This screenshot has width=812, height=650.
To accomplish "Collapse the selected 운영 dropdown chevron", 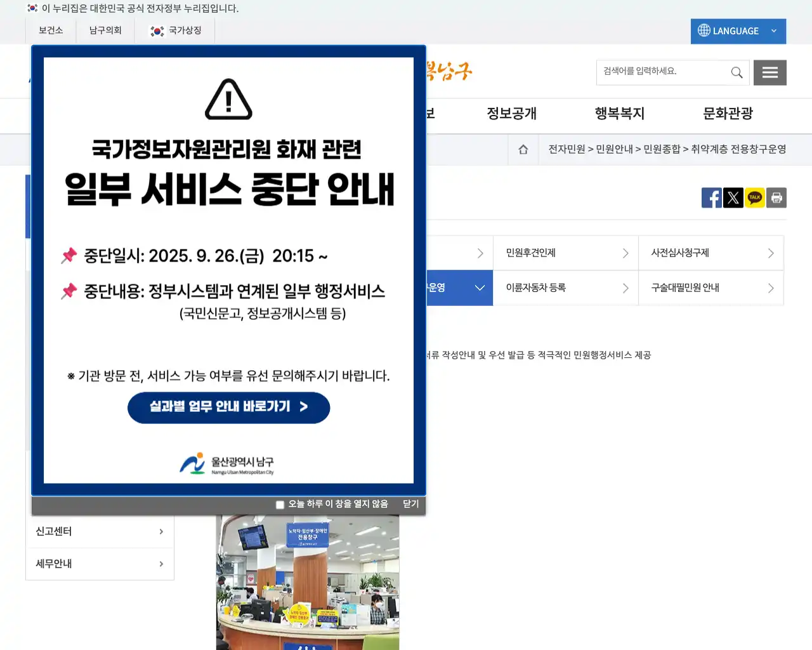I will (480, 288).
